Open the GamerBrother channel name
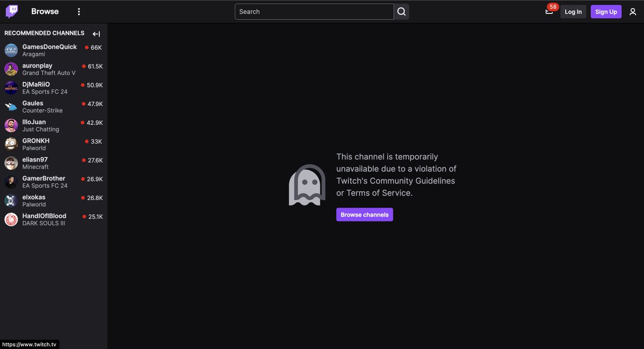This screenshot has height=349, width=644. (x=44, y=178)
